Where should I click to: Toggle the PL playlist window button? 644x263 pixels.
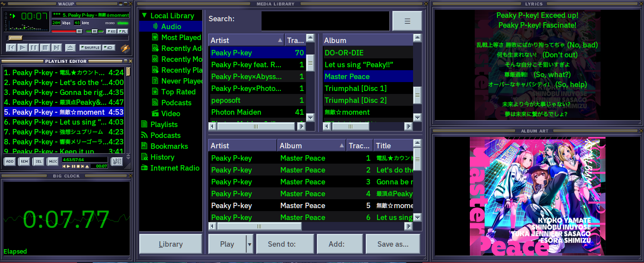(123, 31)
